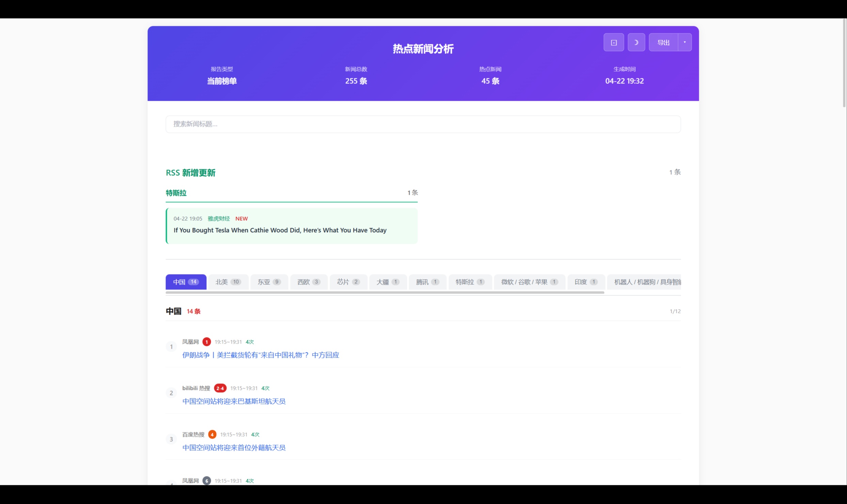Select the 中国 tab
Viewport: 847px width, 504px height.
186,282
